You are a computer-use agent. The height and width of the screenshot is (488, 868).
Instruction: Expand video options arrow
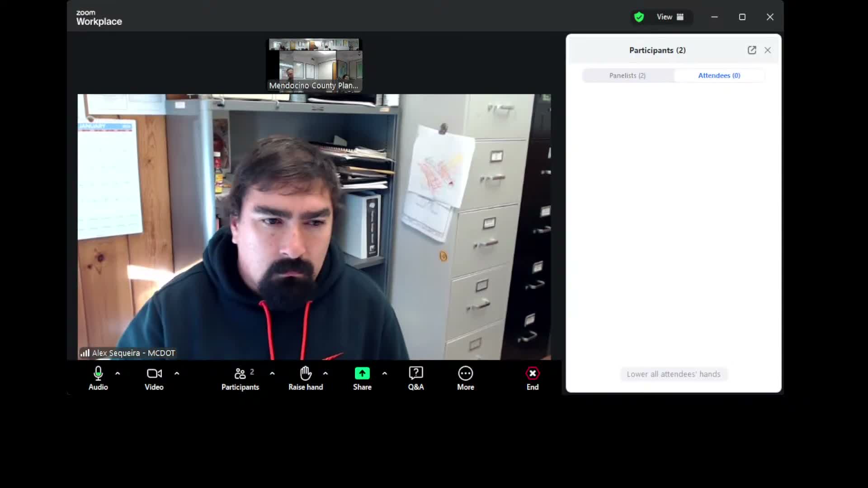(x=177, y=374)
